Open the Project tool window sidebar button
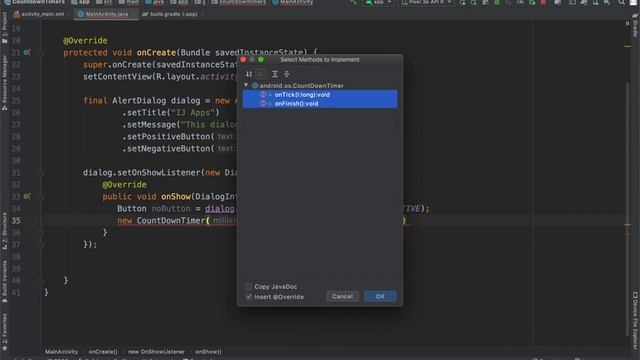The height and width of the screenshot is (360, 640). pos(4,28)
